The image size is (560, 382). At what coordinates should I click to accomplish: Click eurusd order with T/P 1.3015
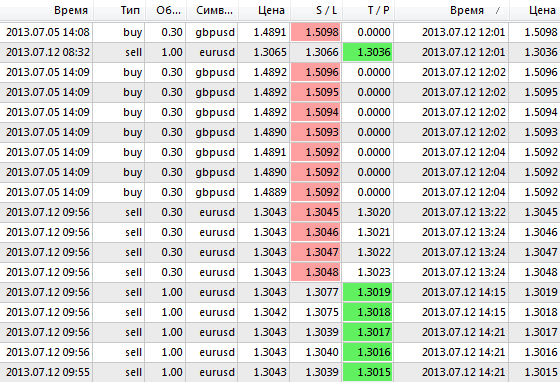(x=280, y=372)
